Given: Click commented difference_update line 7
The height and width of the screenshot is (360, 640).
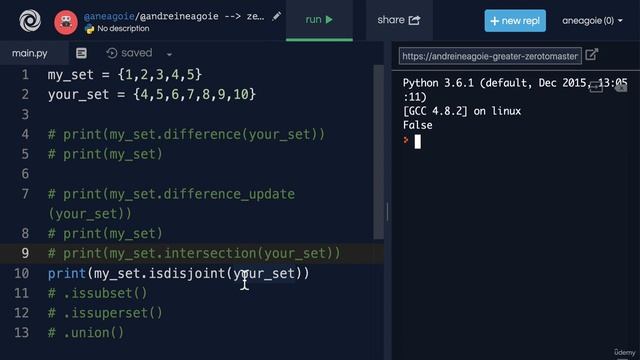Looking at the screenshot, I should [171, 204].
